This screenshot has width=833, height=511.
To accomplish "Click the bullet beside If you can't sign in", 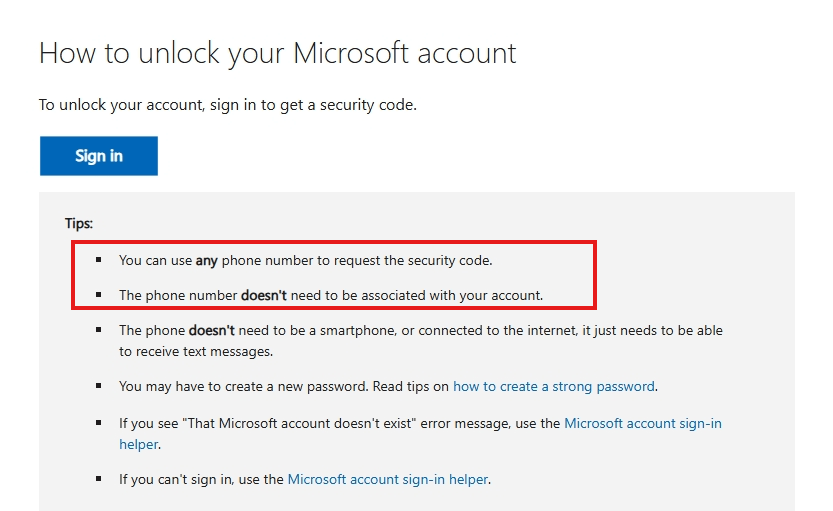I will tap(99, 479).
